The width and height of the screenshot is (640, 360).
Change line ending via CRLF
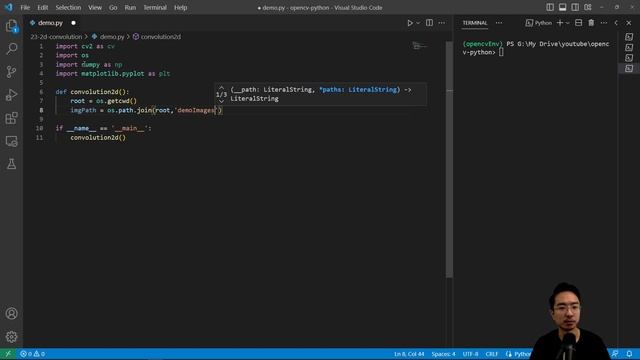pyautogui.click(x=491, y=354)
